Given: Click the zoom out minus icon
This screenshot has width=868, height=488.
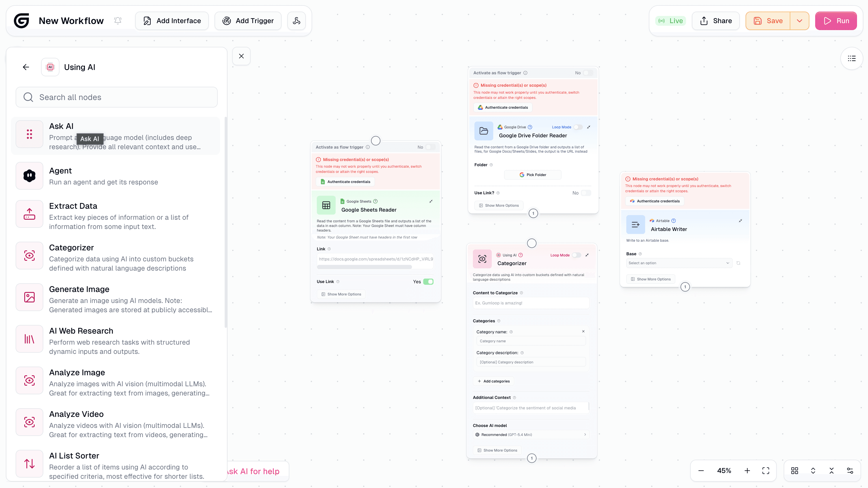Looking at the screenshot, I should (701, 470).
